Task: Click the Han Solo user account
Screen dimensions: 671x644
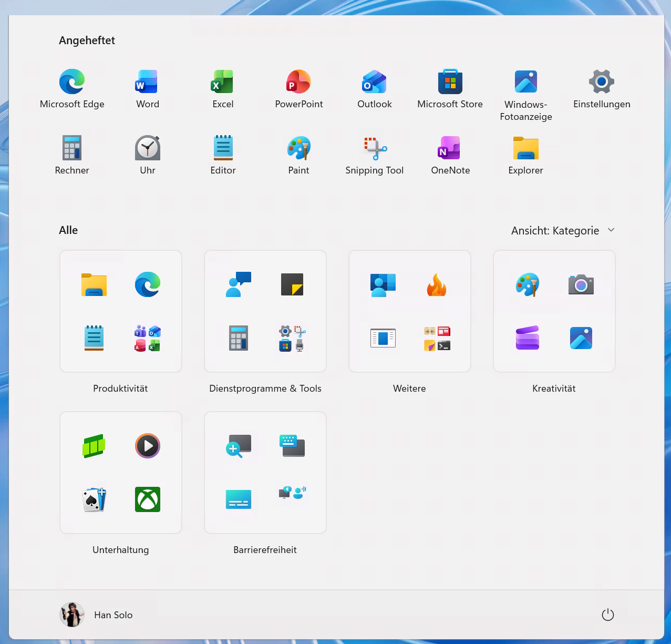Action: pyautogui.click(x=96, y=615)
